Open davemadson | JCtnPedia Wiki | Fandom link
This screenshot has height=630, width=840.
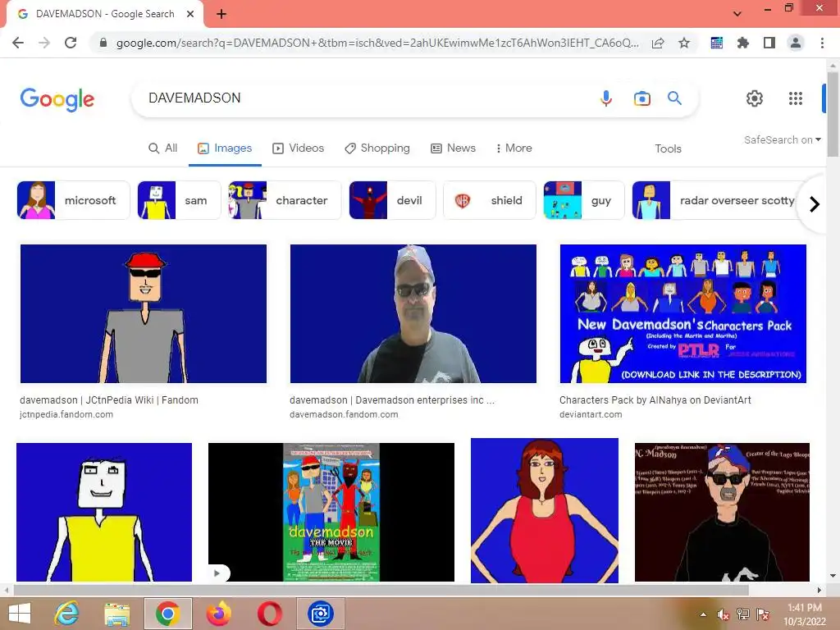109,400
